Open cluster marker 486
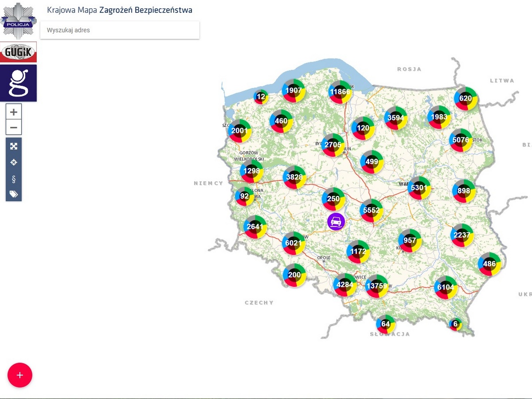Viewport: 532px width, 399px height. (489, 264)
